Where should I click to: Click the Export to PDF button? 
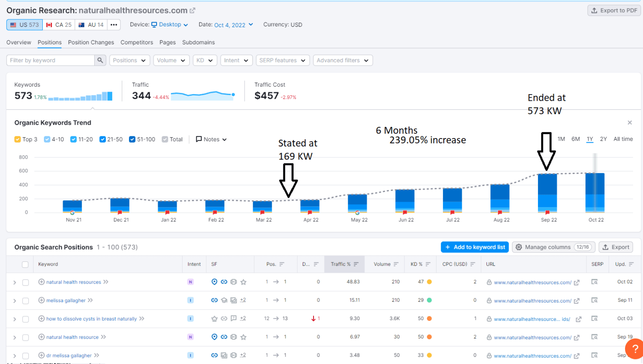coord(614,10)
